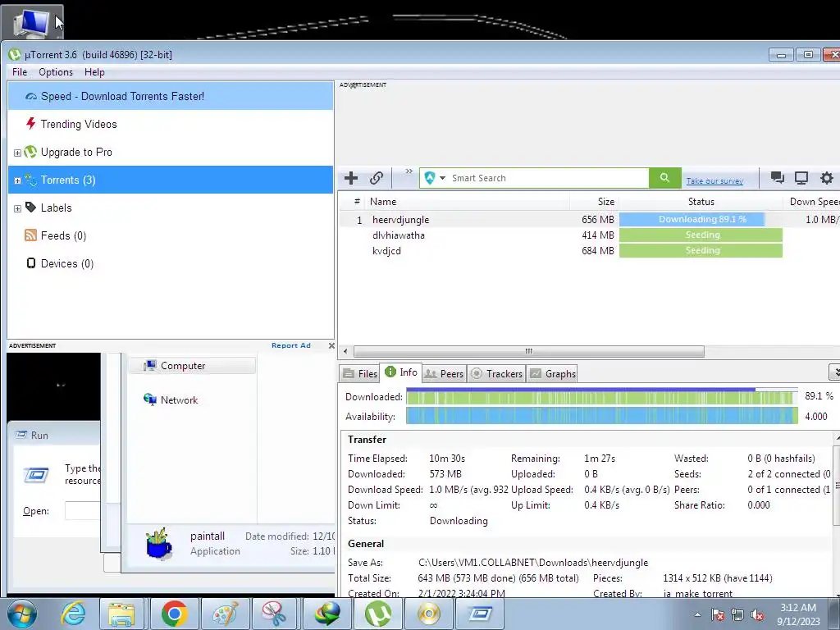Select Upgrade to Pro in the sidebar
Screen dimensions: 840x630
tap(171, 152)
